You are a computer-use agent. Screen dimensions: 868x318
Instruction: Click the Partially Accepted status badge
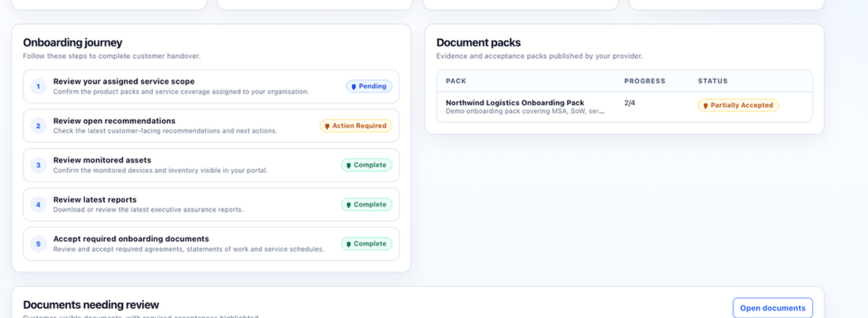point(738,105)
